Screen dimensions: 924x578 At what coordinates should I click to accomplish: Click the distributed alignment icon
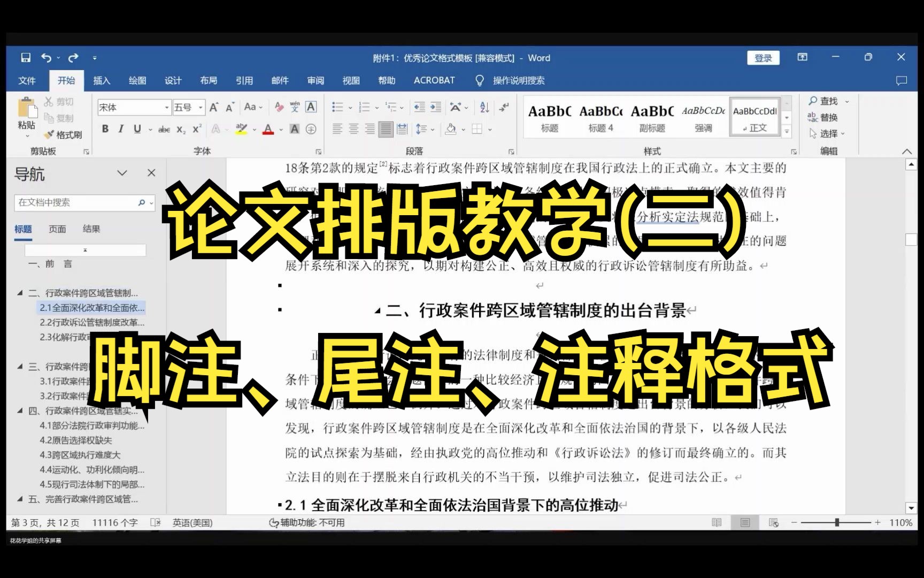click(402, 129)
